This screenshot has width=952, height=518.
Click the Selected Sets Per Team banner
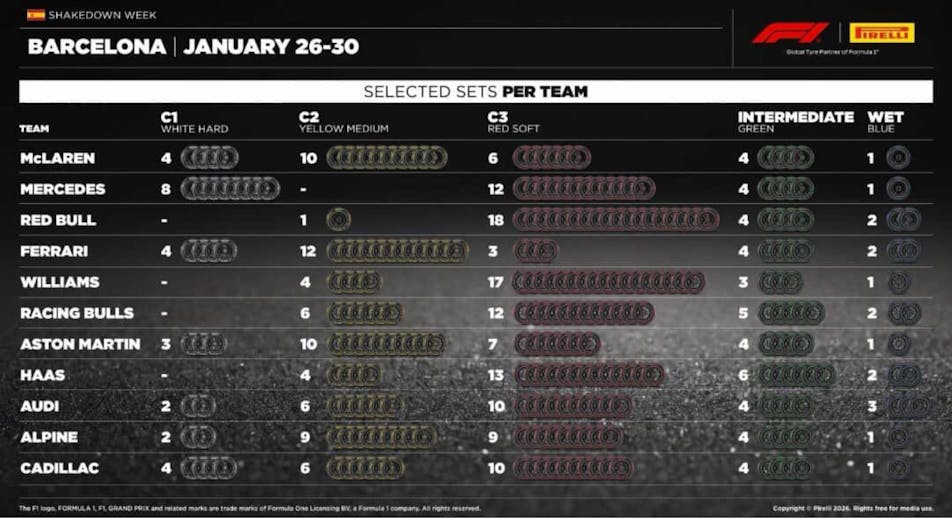pos(475,92)
